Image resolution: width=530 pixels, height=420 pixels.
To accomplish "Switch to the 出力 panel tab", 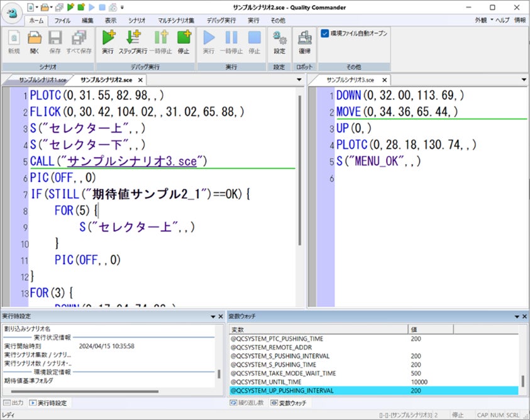I will [x=14, y=402].
